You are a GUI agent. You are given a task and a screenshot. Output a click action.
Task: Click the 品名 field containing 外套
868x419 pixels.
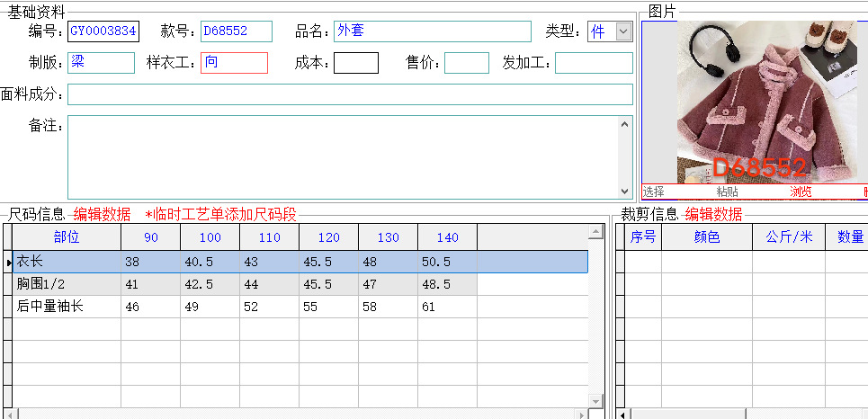click(433, 31)
